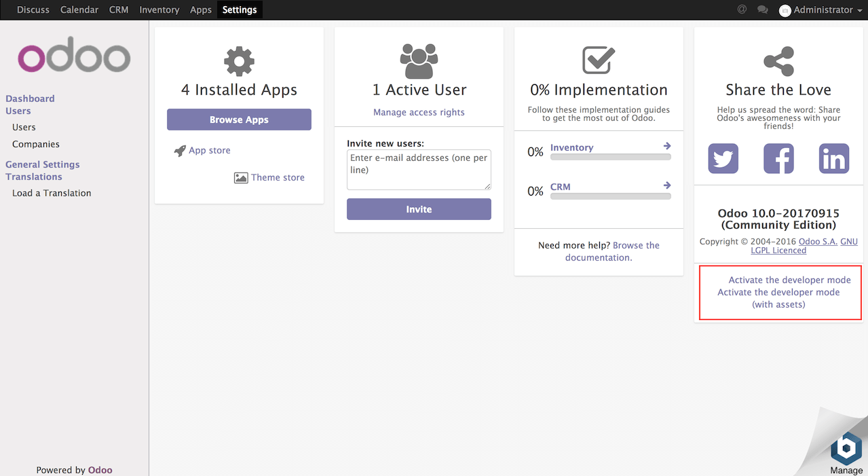
Task: Select Users subitem in sidebar
Action: click(x=24, y=127)
